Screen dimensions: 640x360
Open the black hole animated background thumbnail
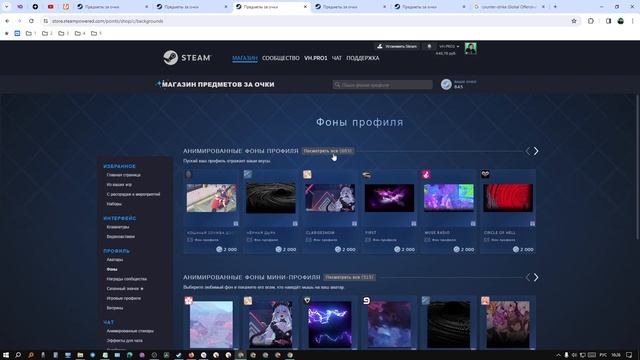(271, 198)
